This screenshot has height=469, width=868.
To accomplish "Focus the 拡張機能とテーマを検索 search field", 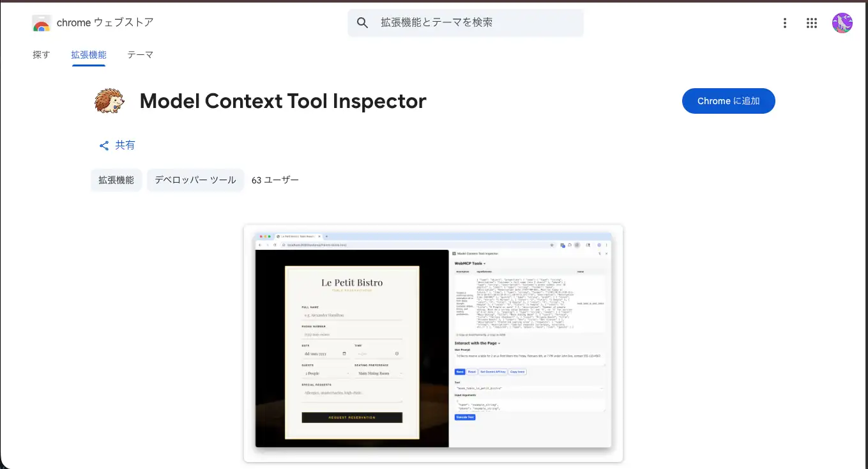I will (x=466, y=23).
